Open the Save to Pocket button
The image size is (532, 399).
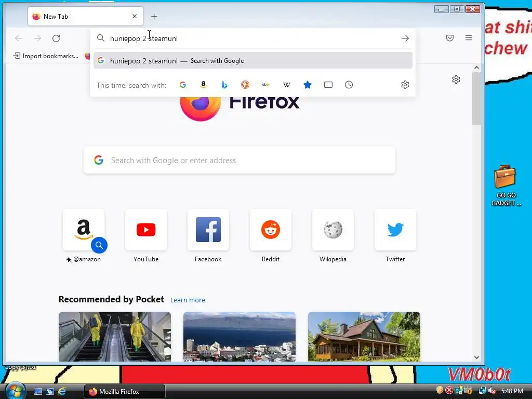click(450, 38)
